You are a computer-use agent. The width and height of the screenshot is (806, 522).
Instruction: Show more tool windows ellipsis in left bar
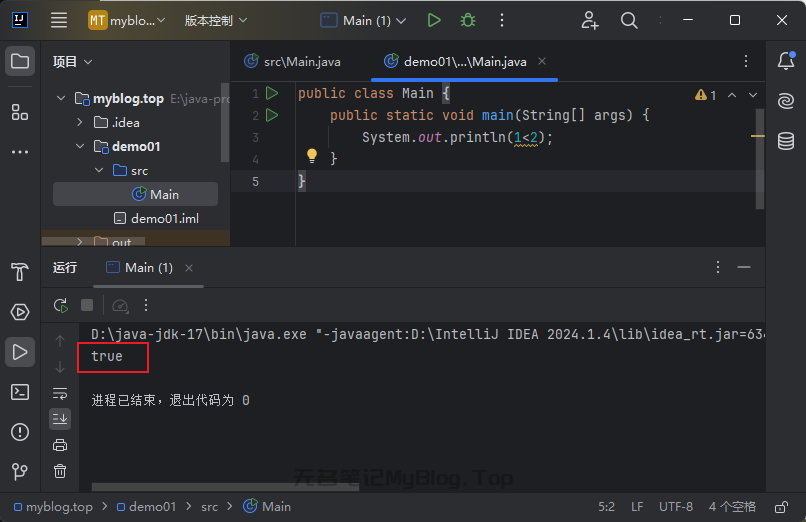(x=20, y=152)
